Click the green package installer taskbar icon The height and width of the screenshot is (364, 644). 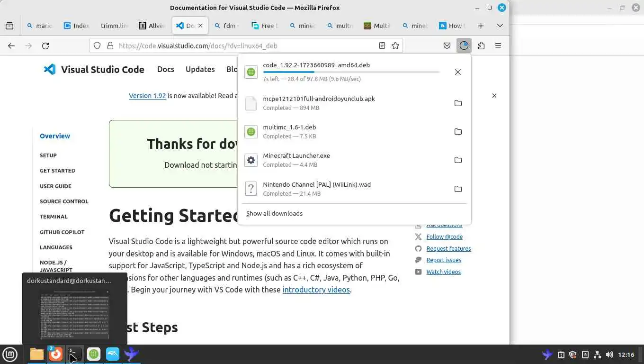[x=94, y=354]
